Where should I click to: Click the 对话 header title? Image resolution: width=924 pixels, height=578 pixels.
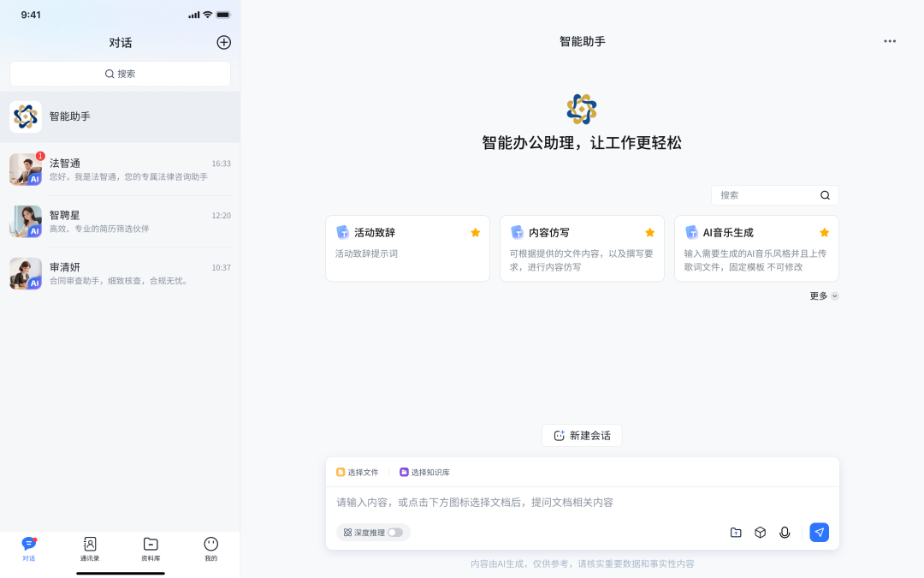tap(121, 43)
